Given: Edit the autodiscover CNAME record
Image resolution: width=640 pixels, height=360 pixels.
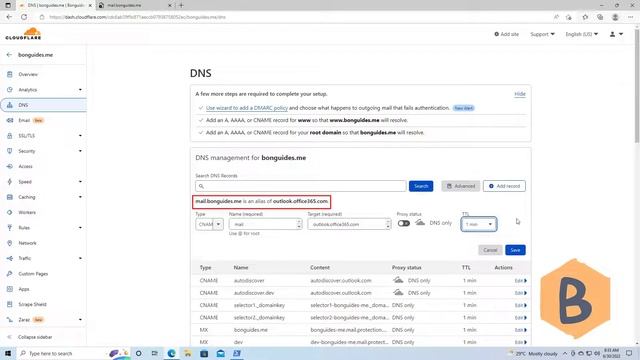Looking at the screenshot, I should tap(520, 281).
